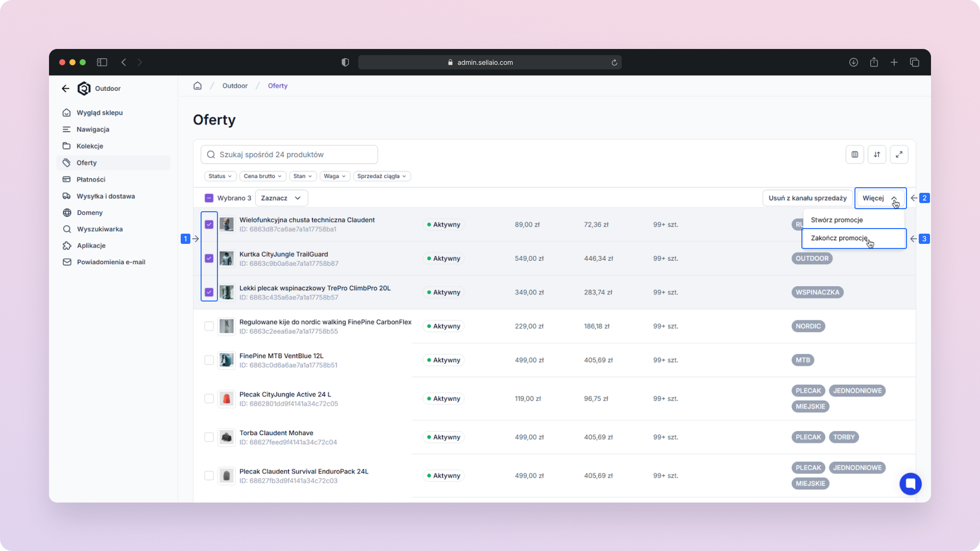Open the chat support bubble
This screenshot has height=551, width=980.
pos(910,484)
